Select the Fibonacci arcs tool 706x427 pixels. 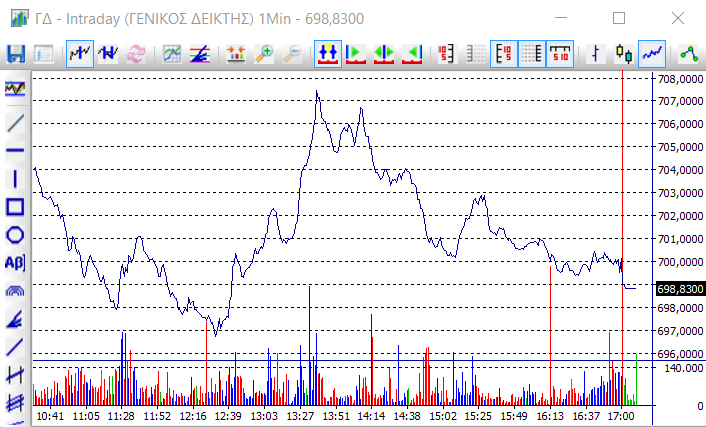pos(15,291)
